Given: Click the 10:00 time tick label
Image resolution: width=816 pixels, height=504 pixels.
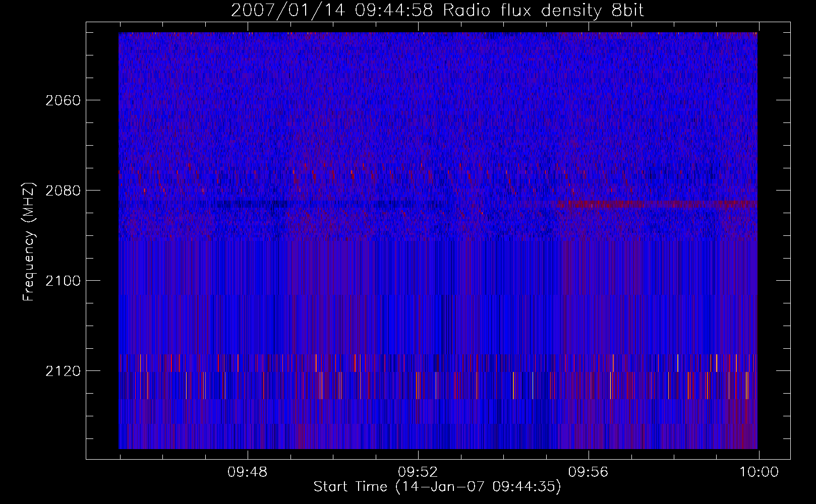Looking at the screenshot, I should click(759, 472).
